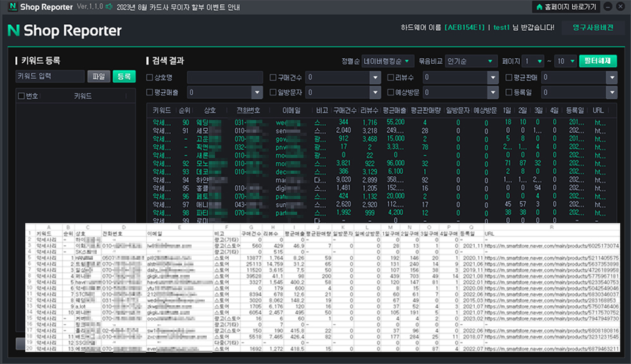The image size is (631, 364).
Task: Click review count 3,468 cell
Action: point(369,139)
